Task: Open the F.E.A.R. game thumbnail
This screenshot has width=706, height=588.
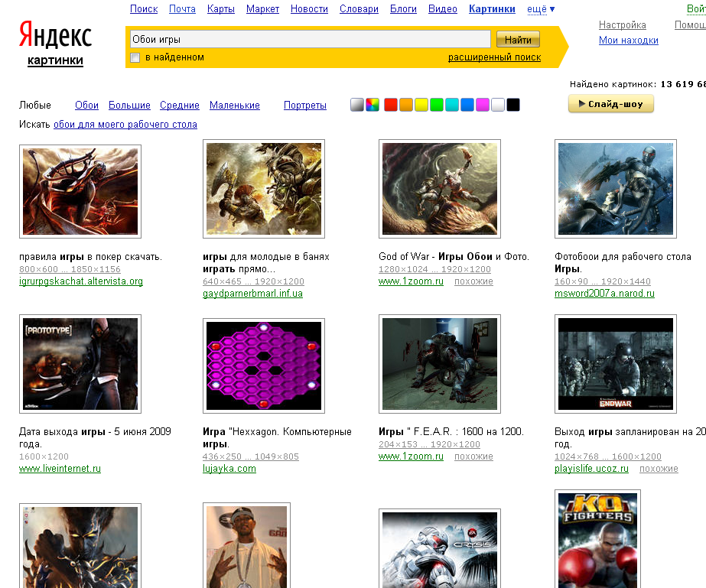Action: pyautogui.click(x=440, y=364)
